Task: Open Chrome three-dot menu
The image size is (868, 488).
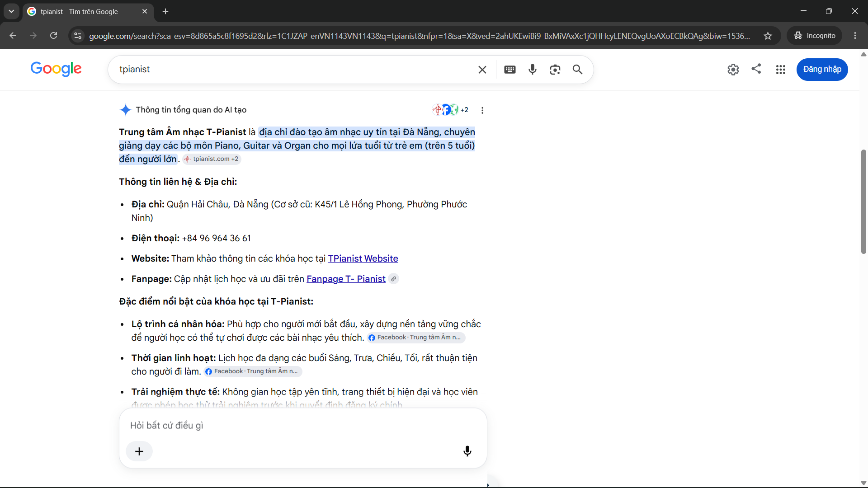Action: point(855,36)
